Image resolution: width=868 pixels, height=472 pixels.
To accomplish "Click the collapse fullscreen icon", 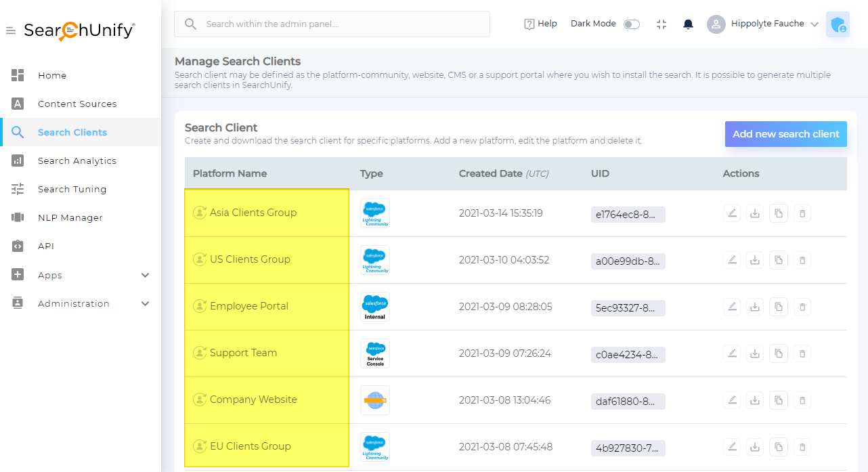I will coord(661,24).
